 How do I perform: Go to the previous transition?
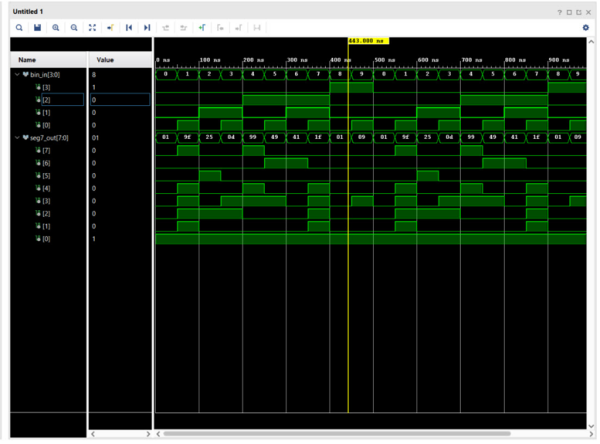coord(165,28)
